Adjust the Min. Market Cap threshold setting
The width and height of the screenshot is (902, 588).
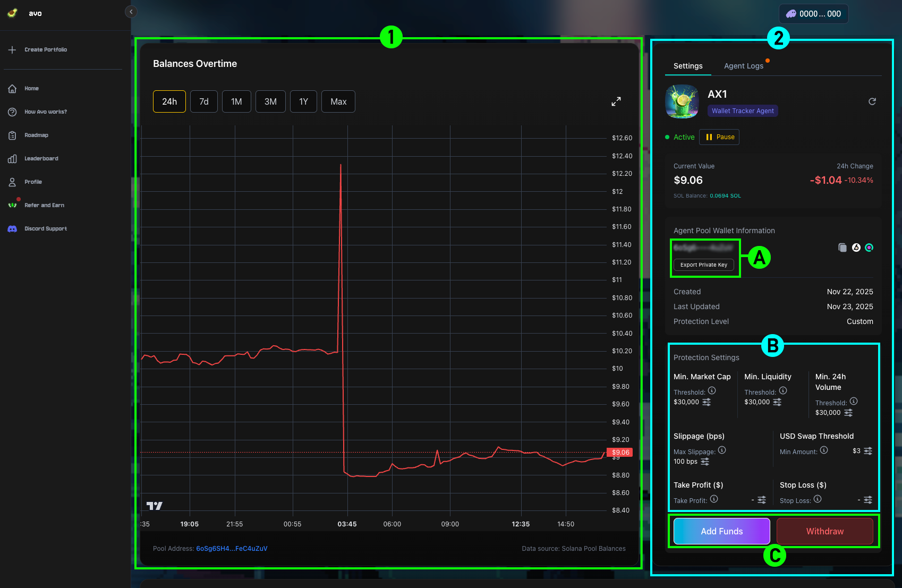[x=707, y=402]
